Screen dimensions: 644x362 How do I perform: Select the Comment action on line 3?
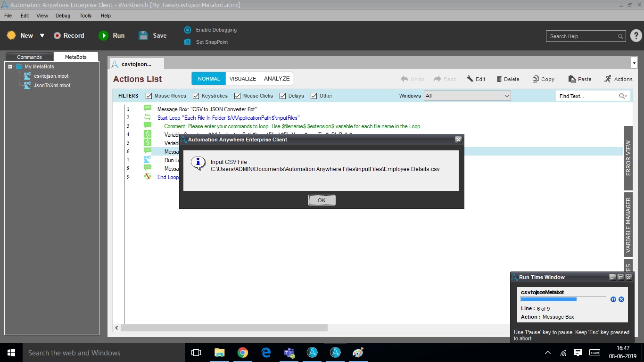click(x=293, y=126)
